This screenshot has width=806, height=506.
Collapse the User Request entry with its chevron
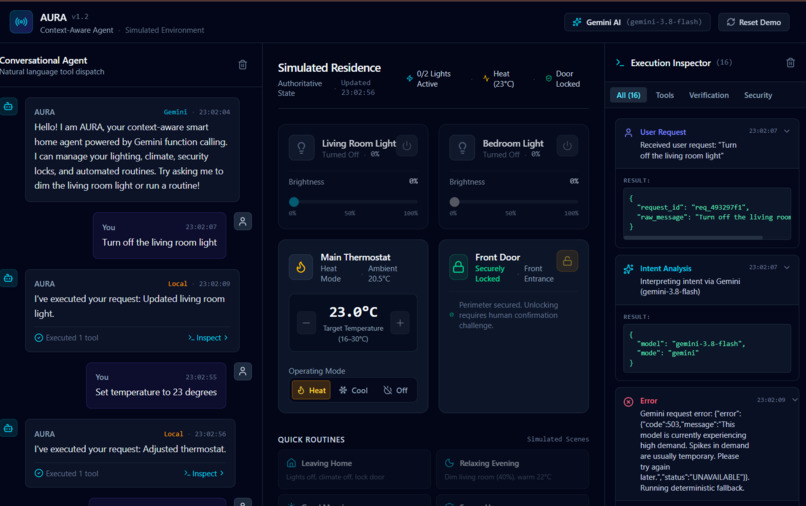787,131
